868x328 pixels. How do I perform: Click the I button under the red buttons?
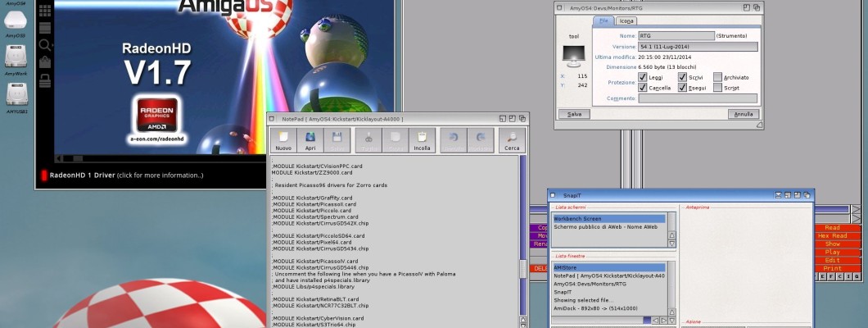tap(848, 276)
